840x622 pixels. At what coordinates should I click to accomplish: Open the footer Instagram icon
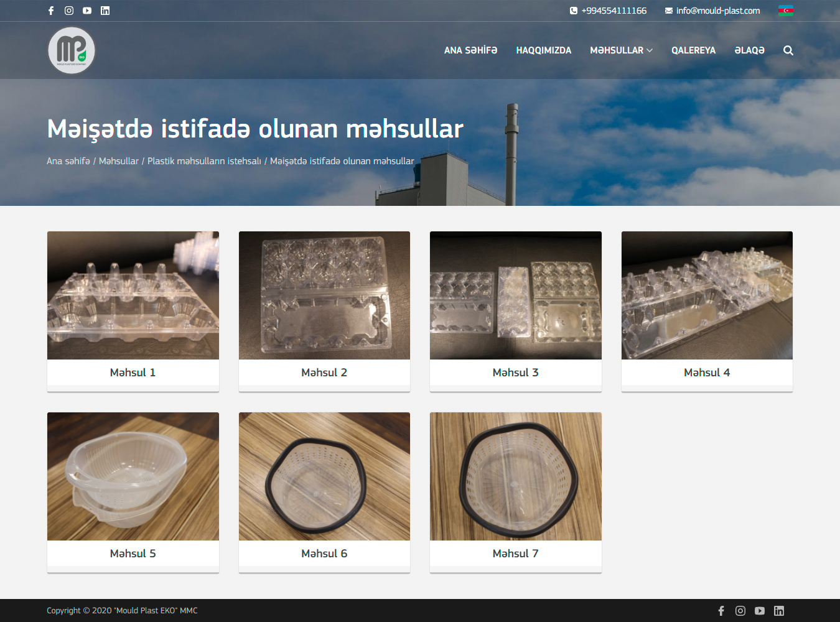pyautogui.click(x=740, y=611)
